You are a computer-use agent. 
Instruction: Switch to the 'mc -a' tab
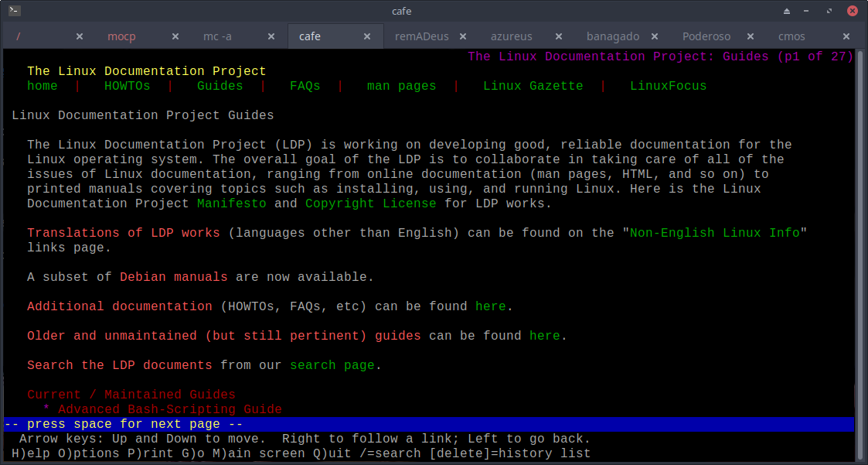240,36
